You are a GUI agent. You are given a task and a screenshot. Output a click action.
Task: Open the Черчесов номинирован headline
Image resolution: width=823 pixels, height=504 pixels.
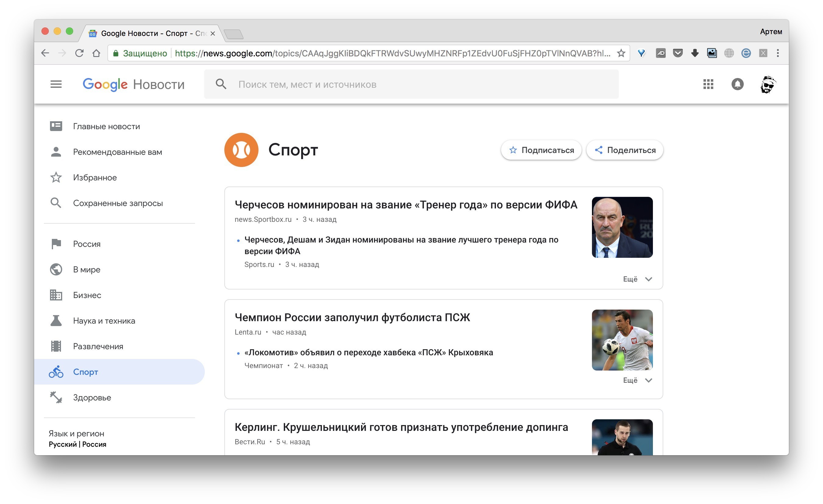[406, 204]
